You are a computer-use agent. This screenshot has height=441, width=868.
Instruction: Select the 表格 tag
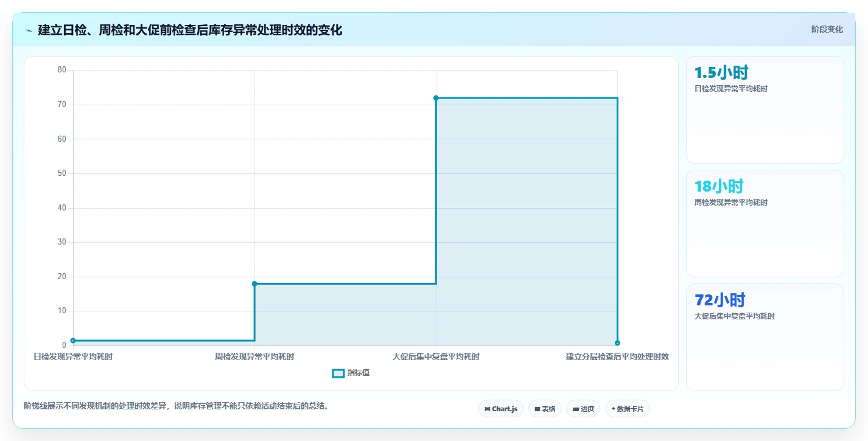(x=545, y=409)
